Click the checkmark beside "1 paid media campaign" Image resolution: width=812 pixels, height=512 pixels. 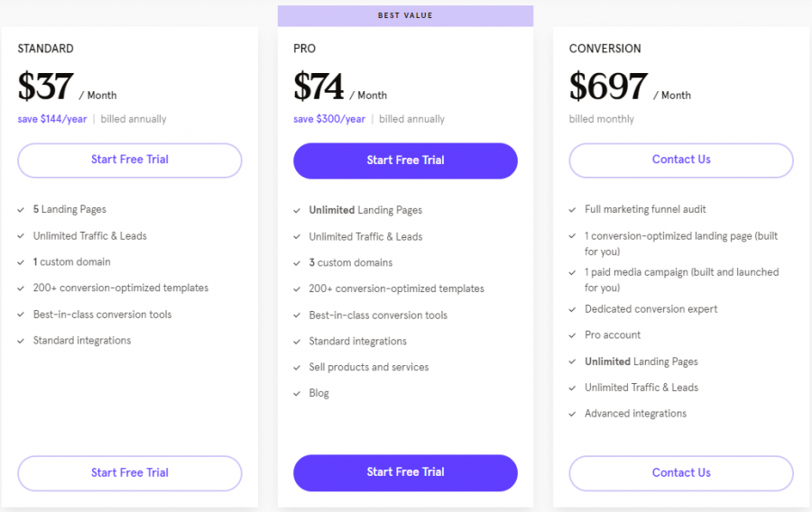573,273
